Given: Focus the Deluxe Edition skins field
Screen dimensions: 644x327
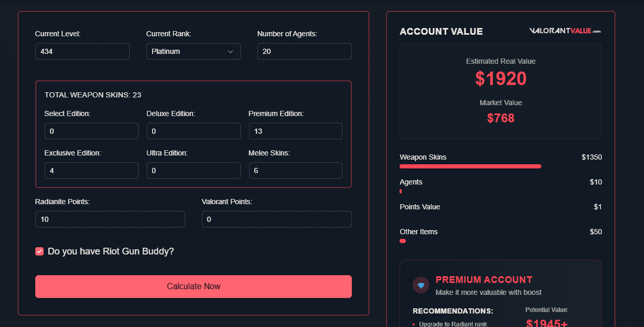Looking at the screenshot, I should click(194, 131).
